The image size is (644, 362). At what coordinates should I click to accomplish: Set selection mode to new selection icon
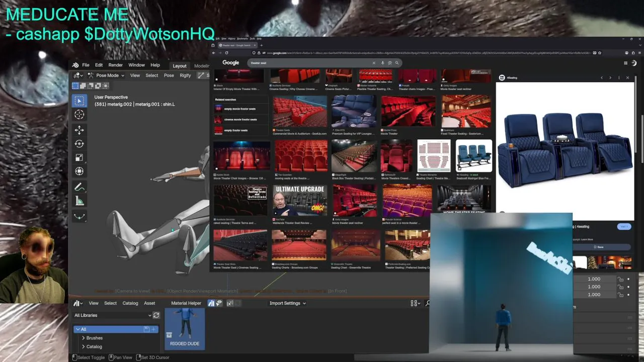(76, 85)
